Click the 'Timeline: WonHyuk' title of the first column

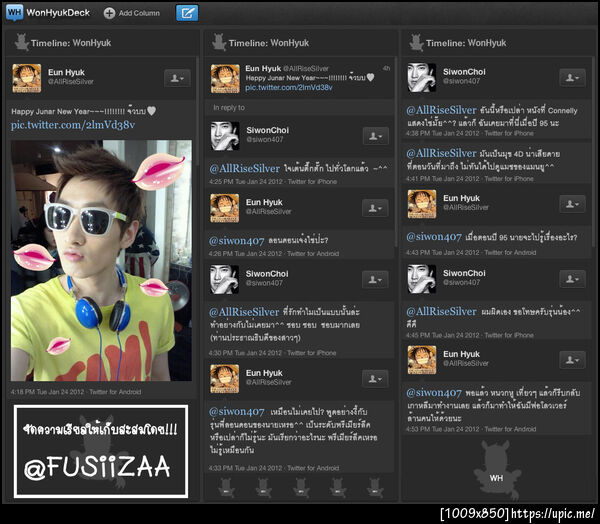coord(71,43)
